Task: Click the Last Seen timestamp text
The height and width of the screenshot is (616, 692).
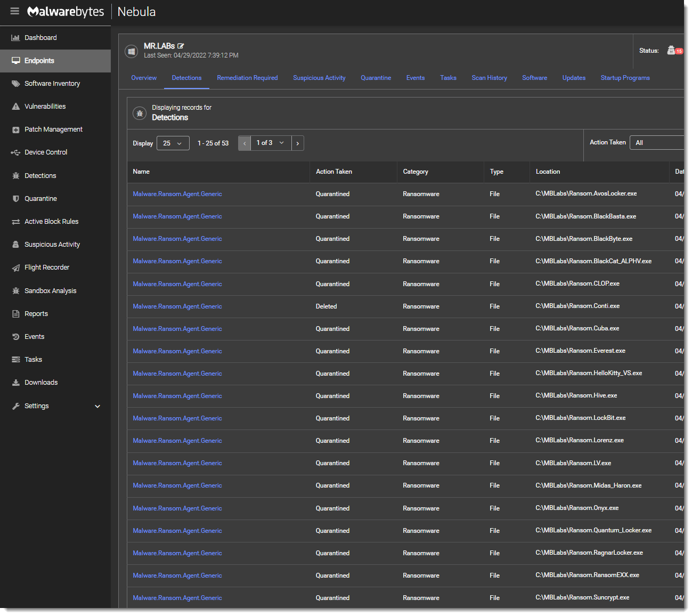Action: pos(191,55)
